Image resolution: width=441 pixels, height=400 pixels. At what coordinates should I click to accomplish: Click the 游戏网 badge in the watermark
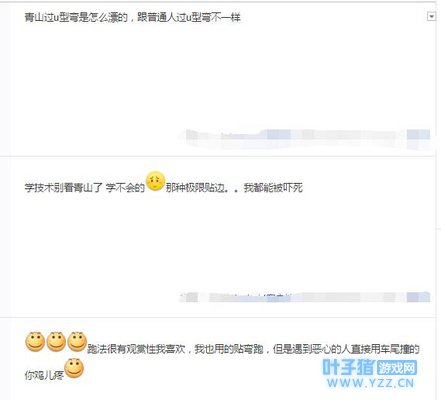[397, 368]
